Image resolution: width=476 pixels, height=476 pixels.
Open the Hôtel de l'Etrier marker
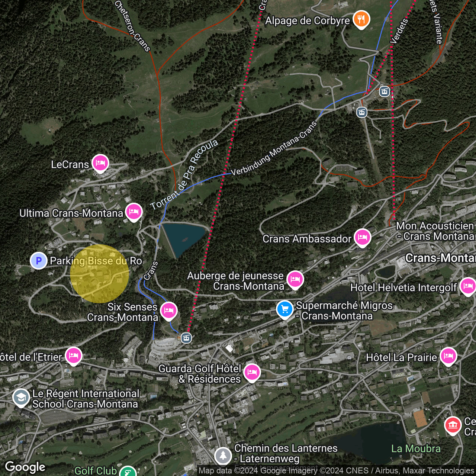74,356
